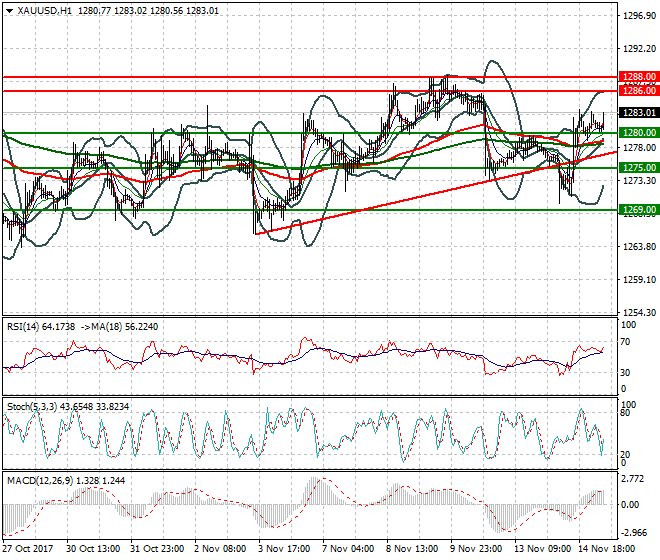
Task: Select the 1263.80 price scale value
Action: coord(639,246)
